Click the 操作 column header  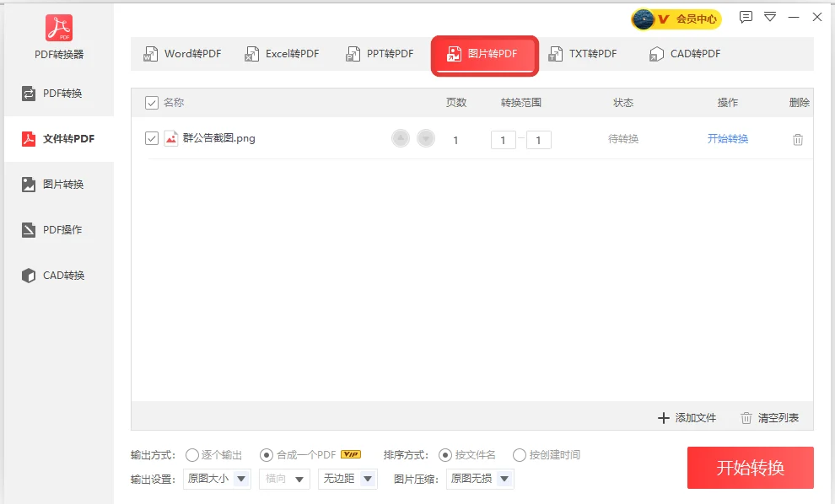(x=727, y=103)
